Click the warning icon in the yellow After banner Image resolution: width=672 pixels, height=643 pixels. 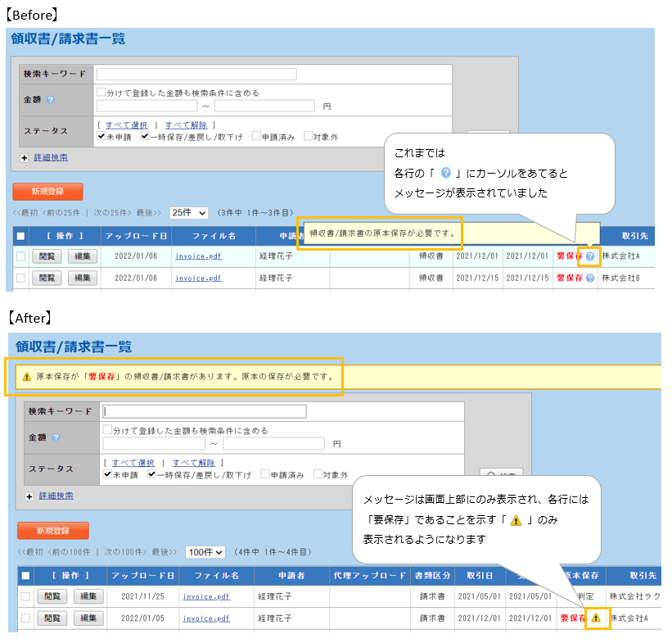tap(26, 378)
